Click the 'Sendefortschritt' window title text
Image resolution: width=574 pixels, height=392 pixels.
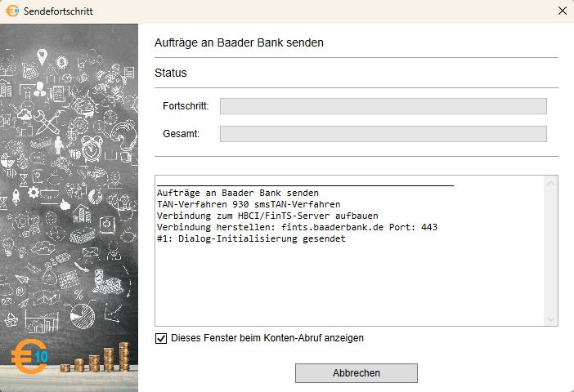[x=58, y=11]
